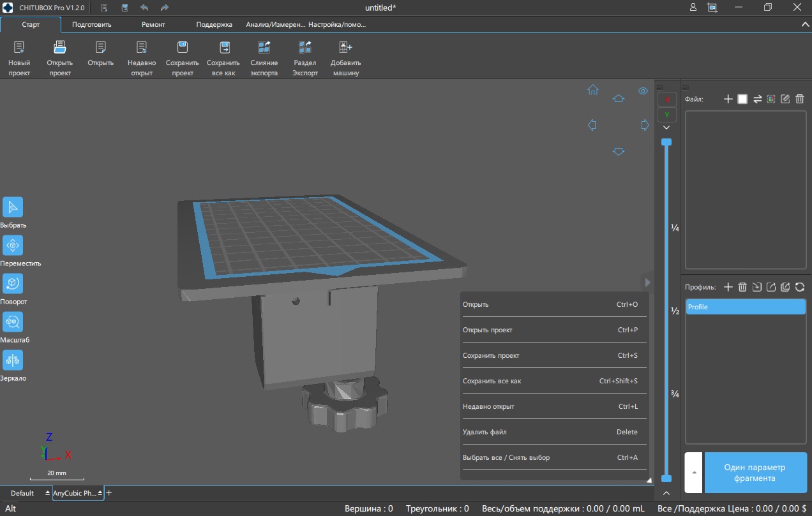Expand the chevron below the Y button
This screenshot has height=516, width=812.
[x=666, y=128]
